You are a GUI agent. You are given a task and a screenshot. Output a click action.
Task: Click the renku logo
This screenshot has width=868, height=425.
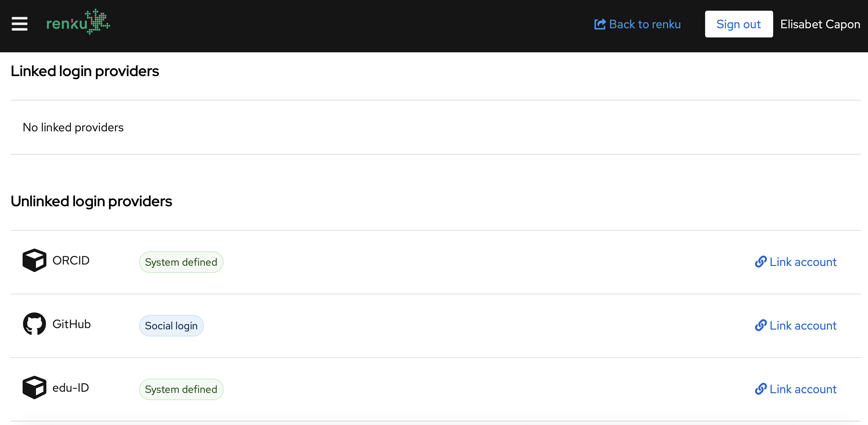tap(78, 22)
